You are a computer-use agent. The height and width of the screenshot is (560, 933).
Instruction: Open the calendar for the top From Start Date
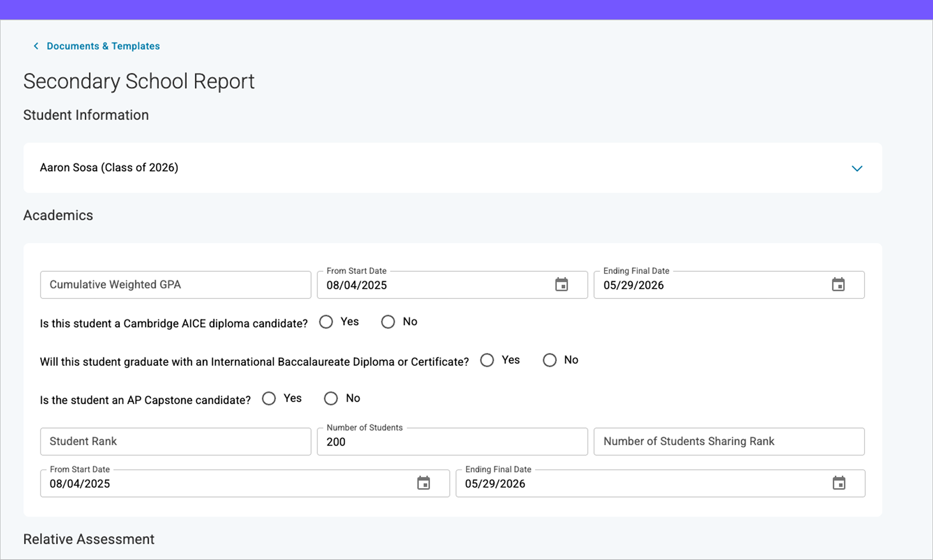[561, 284]
